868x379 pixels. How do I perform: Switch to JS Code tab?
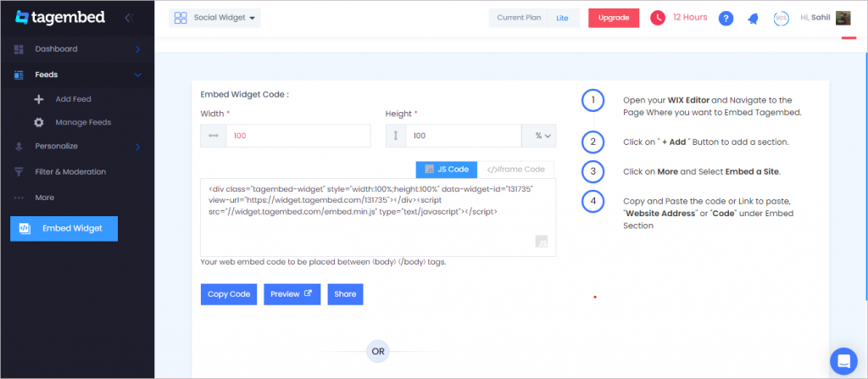tap(447, 170)
